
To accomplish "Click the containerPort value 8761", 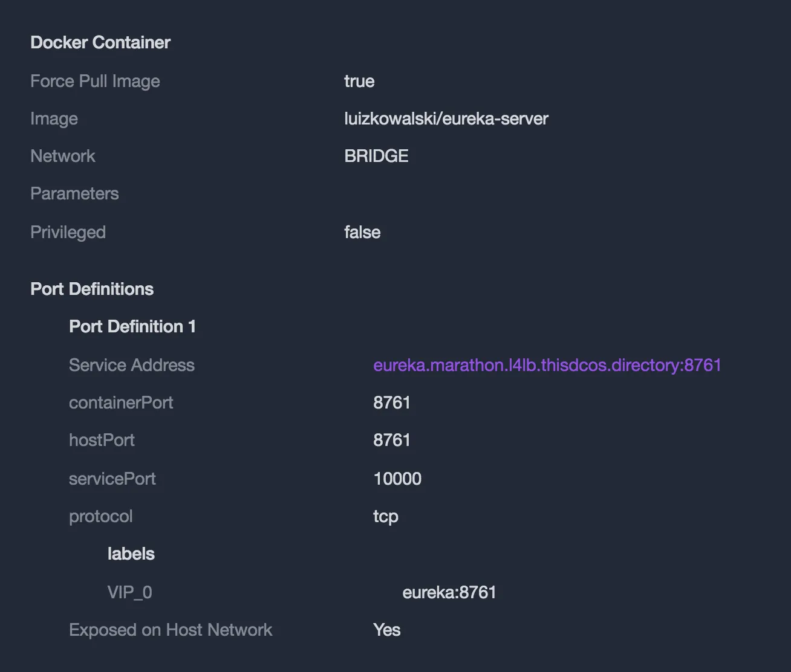I will click(392, 402).
